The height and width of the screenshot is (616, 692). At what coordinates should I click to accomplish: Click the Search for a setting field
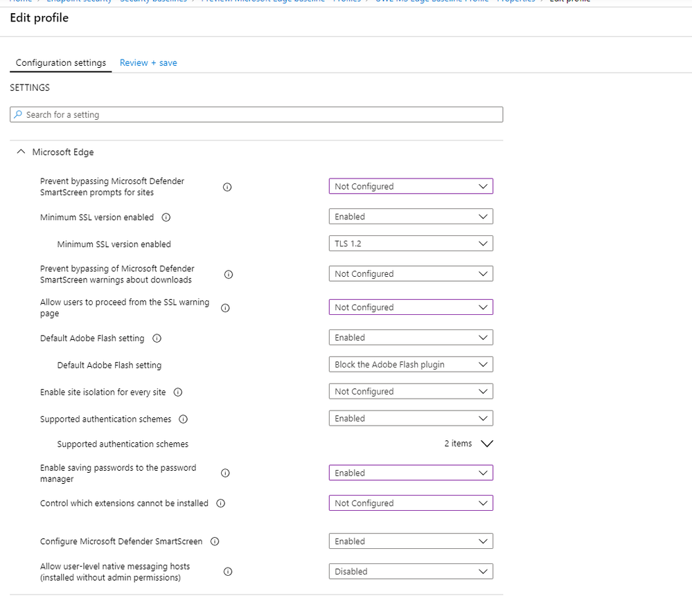coord(256,115)
